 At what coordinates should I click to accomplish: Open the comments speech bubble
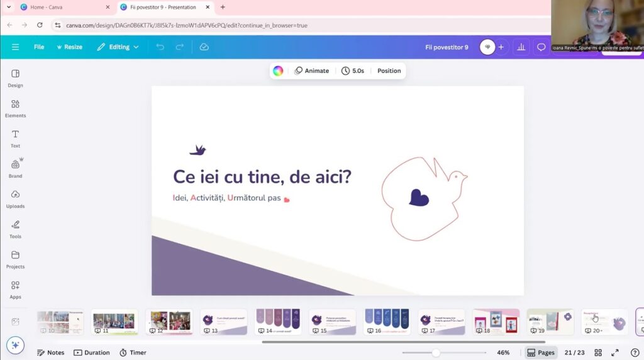click(x=541, y=47)
